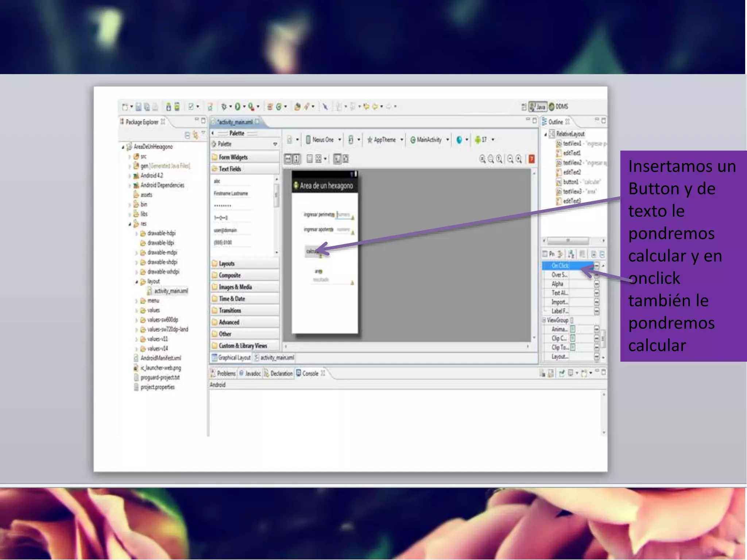Click the red lint warnings icon
This screenshot has height=560, width=747.
[532, 159]
